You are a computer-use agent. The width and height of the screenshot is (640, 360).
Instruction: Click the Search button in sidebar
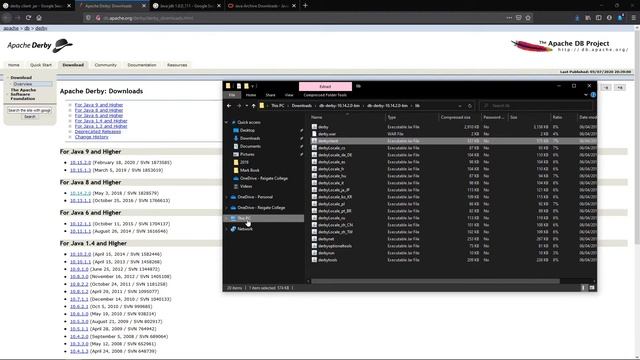[29, 117]
